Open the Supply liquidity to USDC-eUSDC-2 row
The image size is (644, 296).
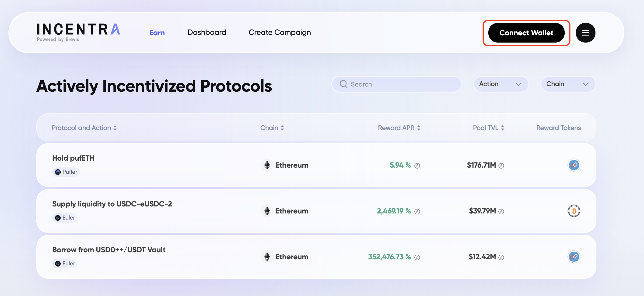112,204
